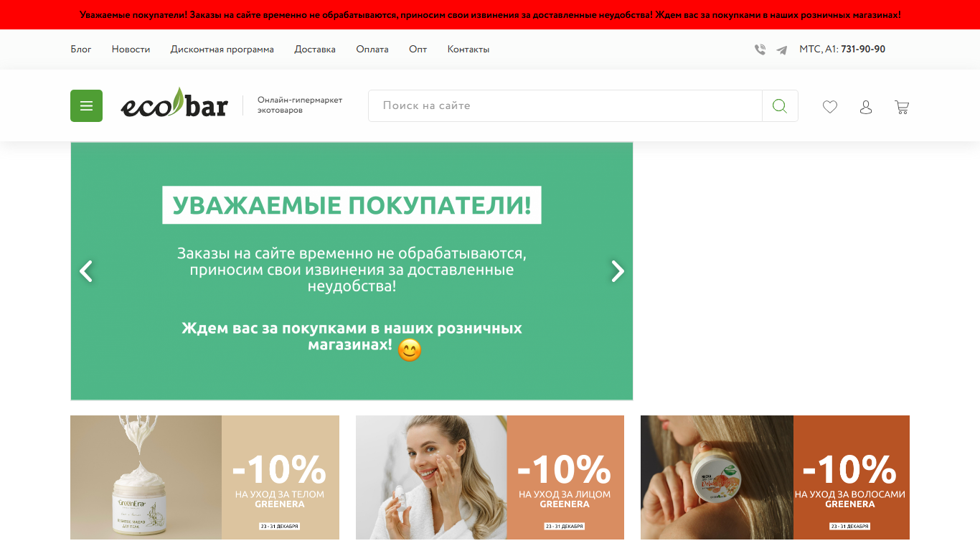This screenshot has width=980, height=551.
Task: Click the phone call icon
Action: point(760,50)
